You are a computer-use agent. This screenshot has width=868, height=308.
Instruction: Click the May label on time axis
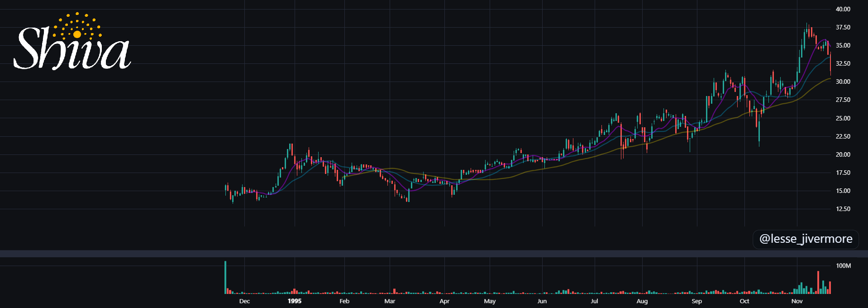pos(490,301)
